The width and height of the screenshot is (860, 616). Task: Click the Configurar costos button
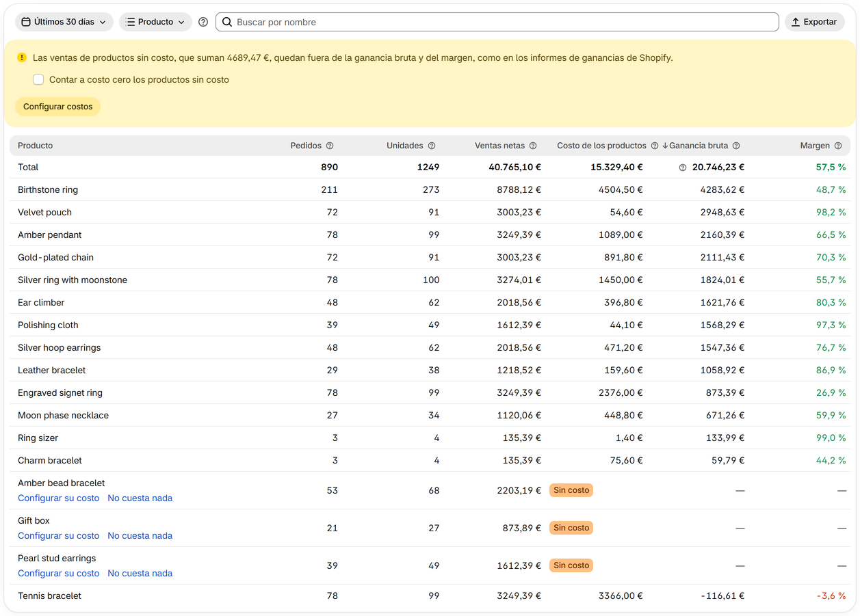(x=57, y=107)
